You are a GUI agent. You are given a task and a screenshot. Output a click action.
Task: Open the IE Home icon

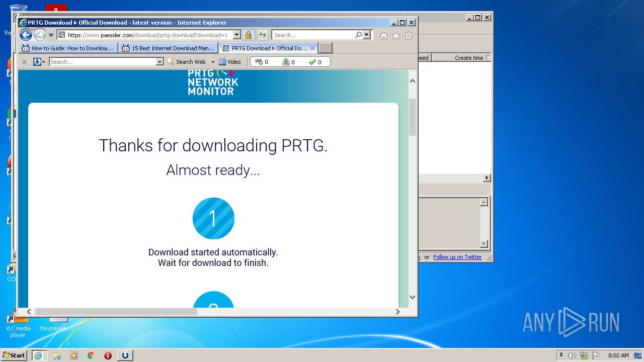pyautogui.click(x=384, y=36)
